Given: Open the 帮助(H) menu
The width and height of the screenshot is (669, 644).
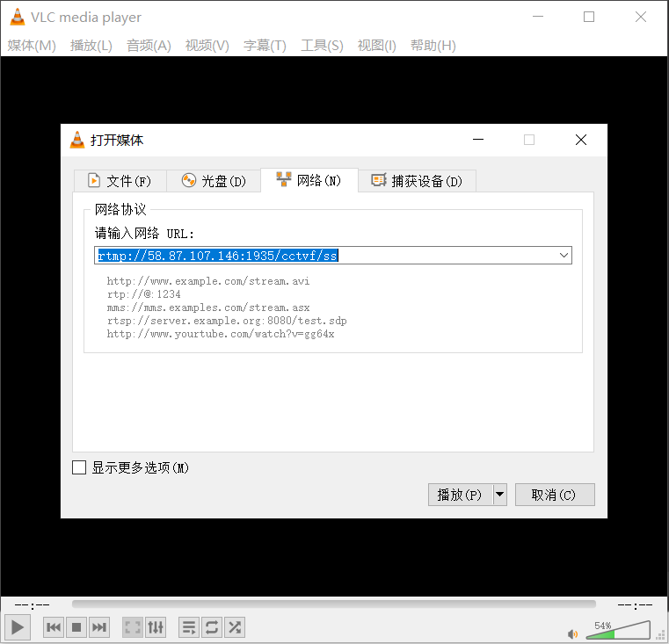Looking at the screenshot, I should tap(433, 45).
